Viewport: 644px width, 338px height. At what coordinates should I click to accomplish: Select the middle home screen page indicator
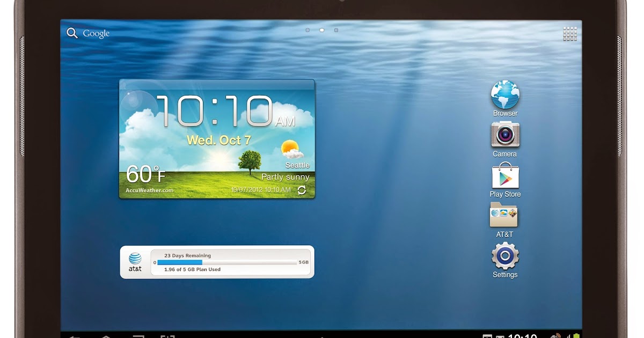(321, 31)
